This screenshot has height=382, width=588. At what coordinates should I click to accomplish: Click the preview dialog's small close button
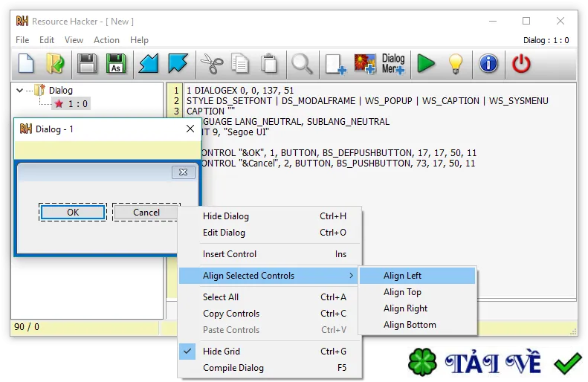184,172
